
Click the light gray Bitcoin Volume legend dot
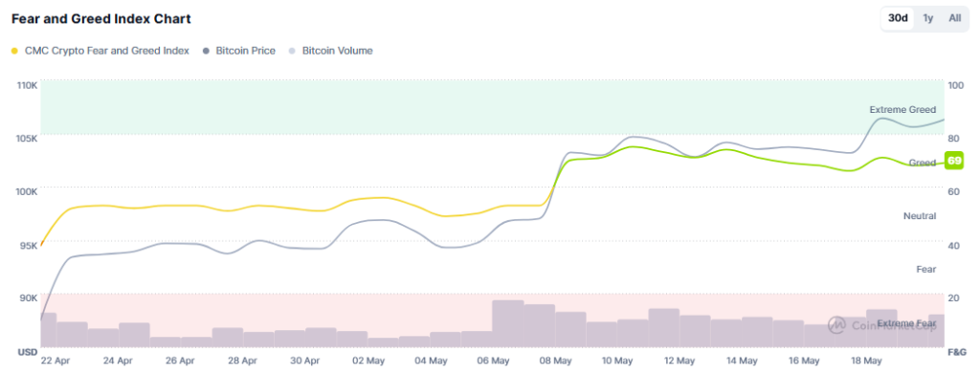[x=292, y=52]
